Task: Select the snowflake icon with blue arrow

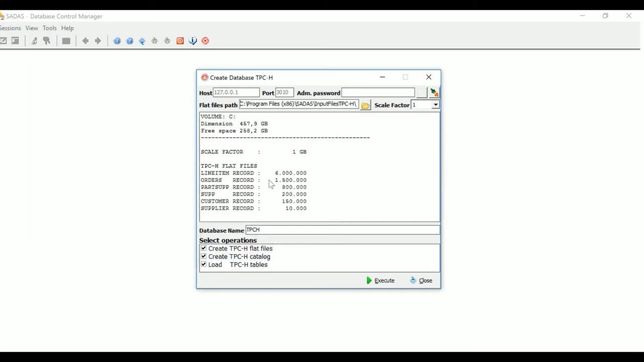Action: [x=142, y=41]
